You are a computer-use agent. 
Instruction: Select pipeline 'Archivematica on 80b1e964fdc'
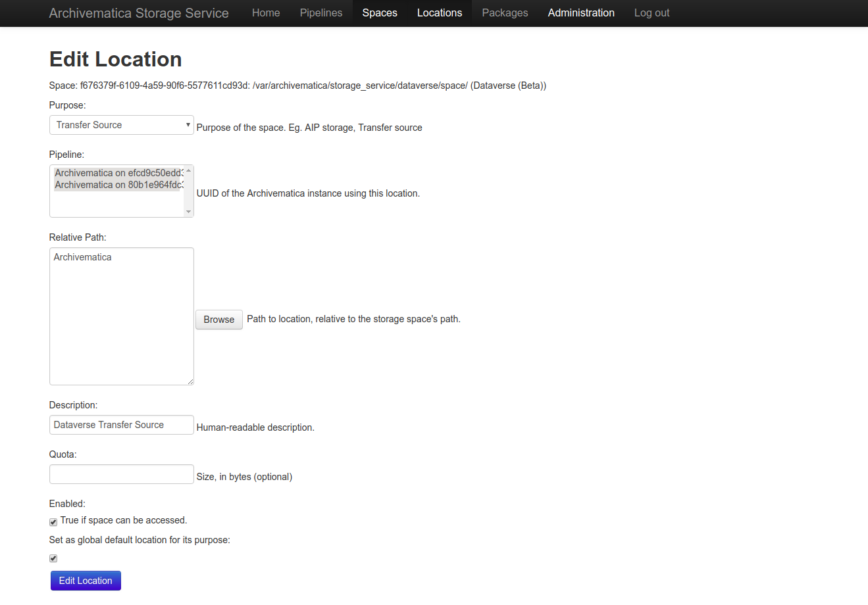point(118,185)
